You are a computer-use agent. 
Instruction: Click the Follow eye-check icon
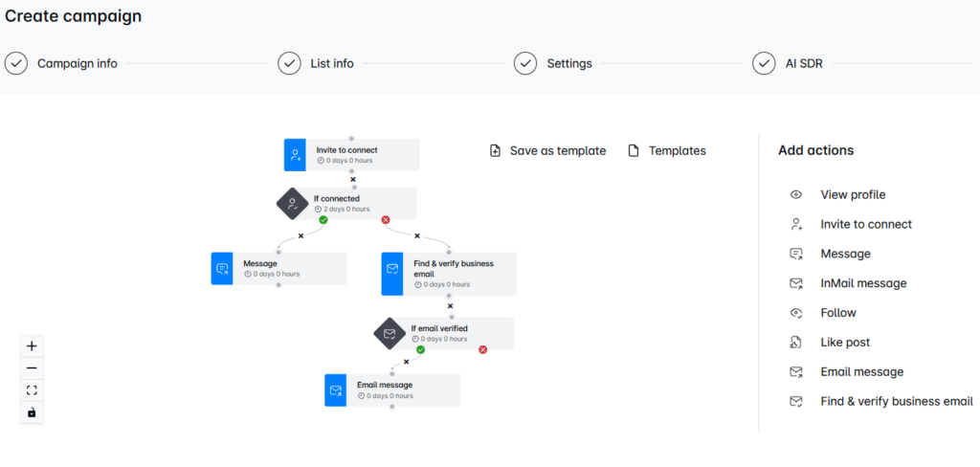point(795,313)
